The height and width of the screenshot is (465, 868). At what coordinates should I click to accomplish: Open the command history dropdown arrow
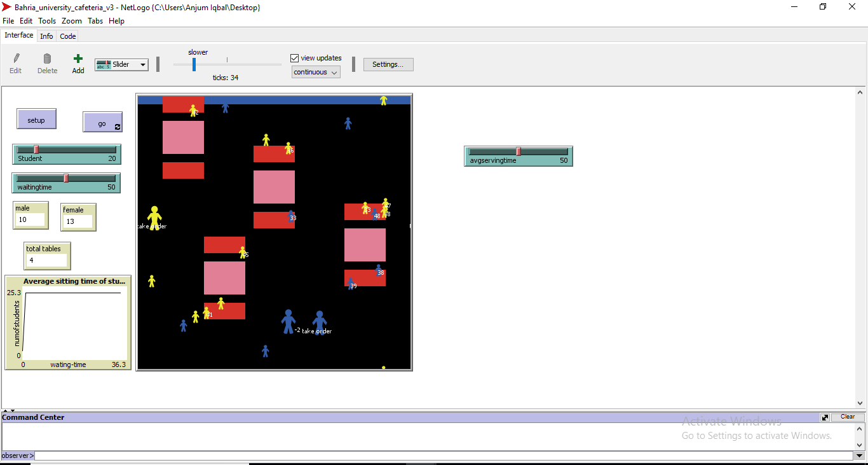coord(860,456)
